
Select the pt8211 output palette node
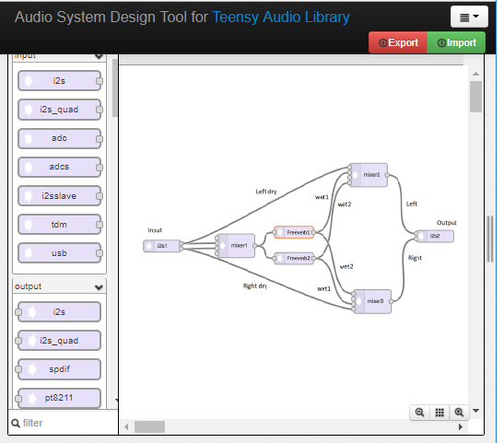click(60, 398)
